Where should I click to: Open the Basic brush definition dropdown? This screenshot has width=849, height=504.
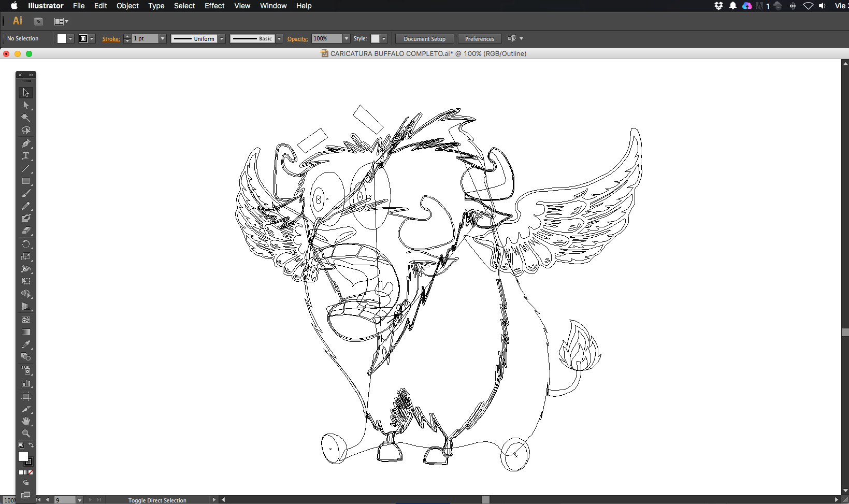tap(279, 39)
